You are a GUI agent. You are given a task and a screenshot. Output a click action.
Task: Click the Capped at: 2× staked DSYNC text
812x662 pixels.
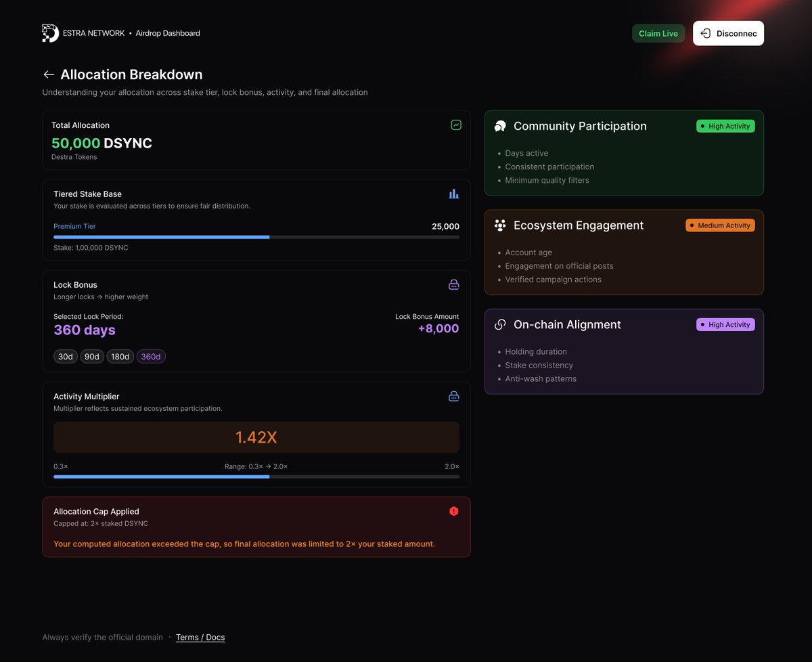(x=101, y=524)
